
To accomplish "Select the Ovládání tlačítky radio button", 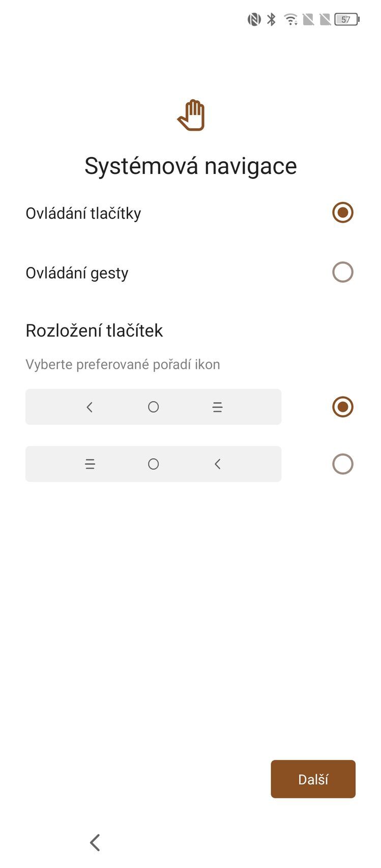I will (x=343, y=213).
